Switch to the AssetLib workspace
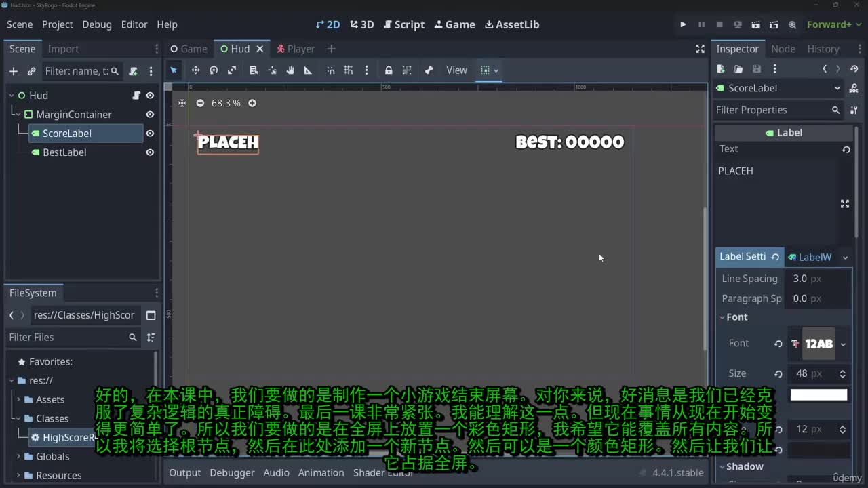This screenshot has width=868, height=488. [x=512, y=24]
